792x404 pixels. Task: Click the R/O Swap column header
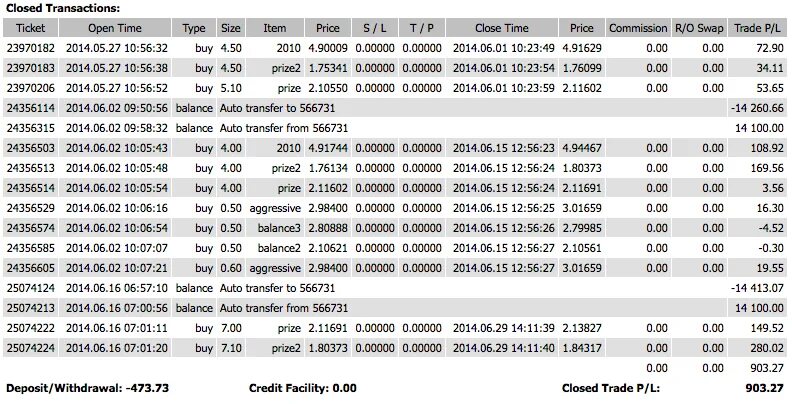[x=700, y=28]
